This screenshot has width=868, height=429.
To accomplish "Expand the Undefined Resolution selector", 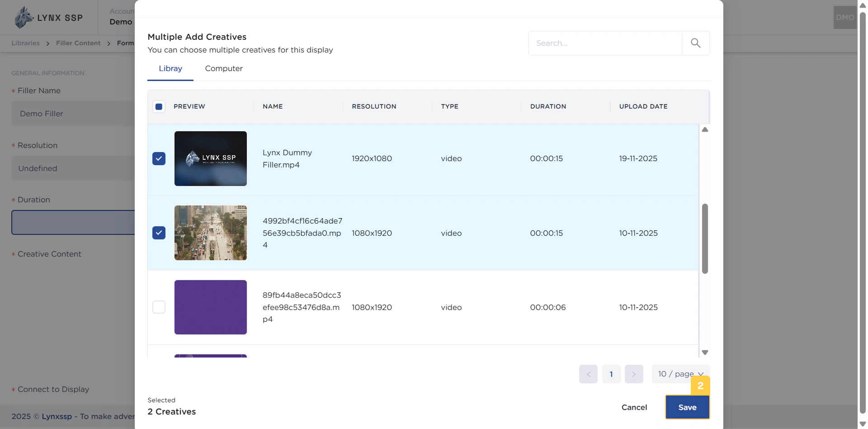I will [72, 168].
